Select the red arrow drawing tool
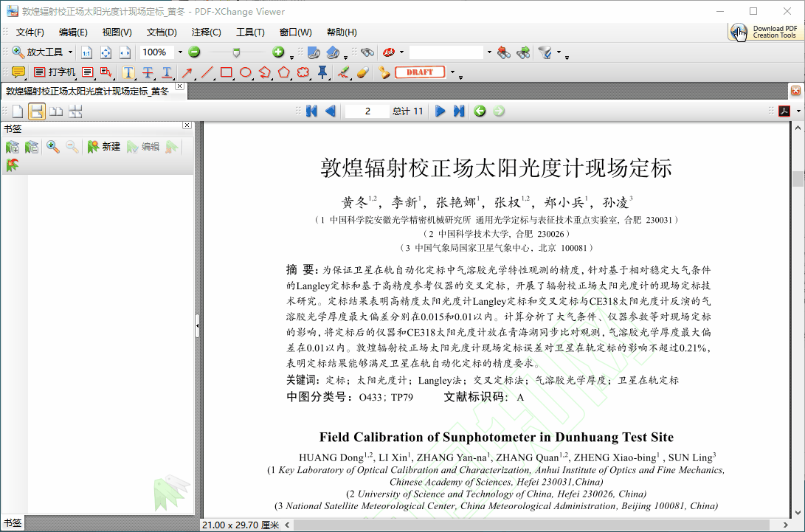 tap(187, 72)
